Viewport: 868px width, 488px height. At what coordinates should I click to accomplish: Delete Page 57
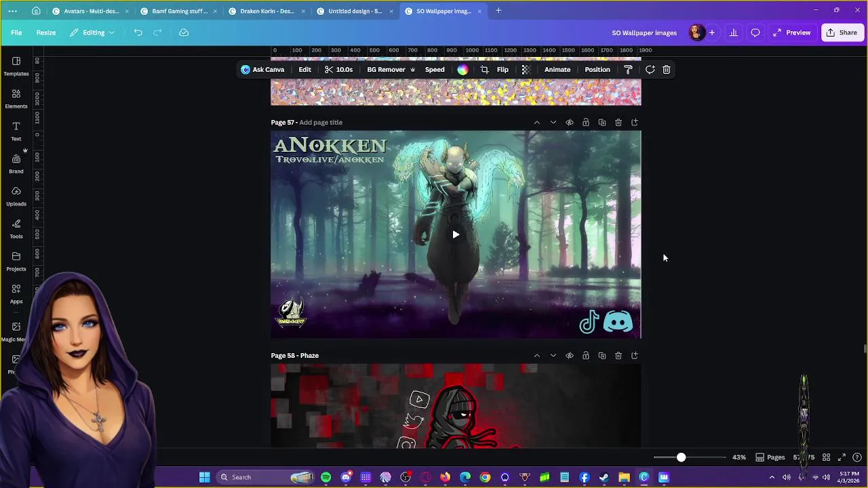click(618, 123)
